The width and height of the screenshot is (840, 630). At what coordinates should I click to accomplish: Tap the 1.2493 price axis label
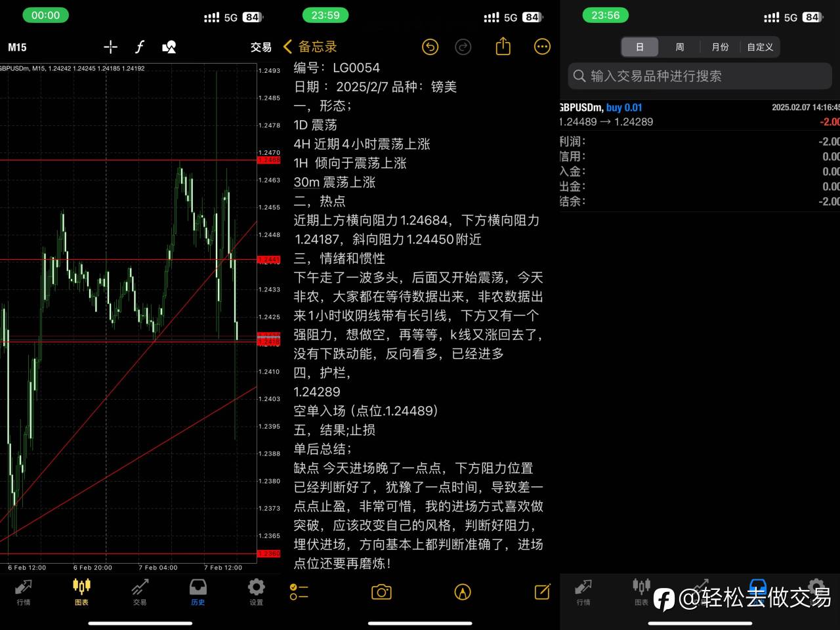click(x=269, y=70)
